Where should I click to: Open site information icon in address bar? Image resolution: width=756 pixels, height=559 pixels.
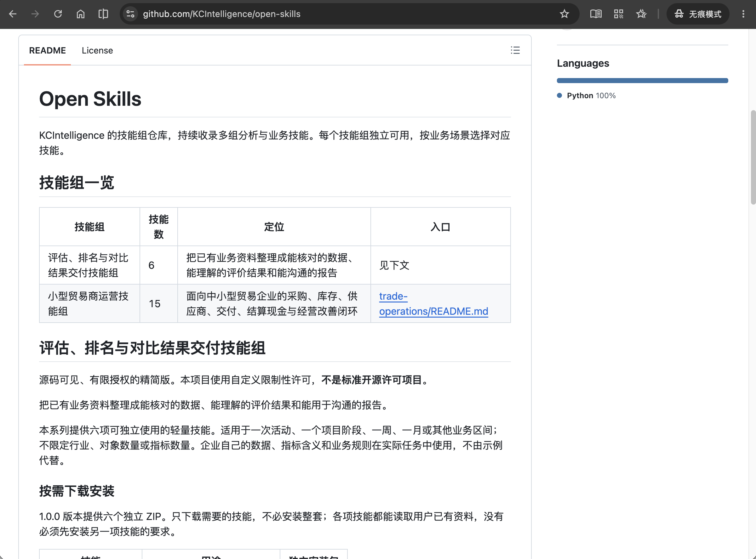[130, 14]
